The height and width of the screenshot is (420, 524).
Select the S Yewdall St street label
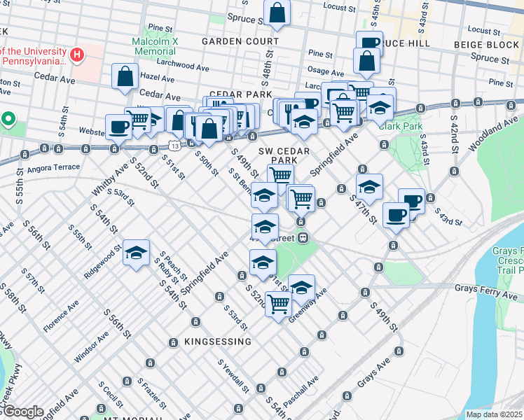point(233,376)
